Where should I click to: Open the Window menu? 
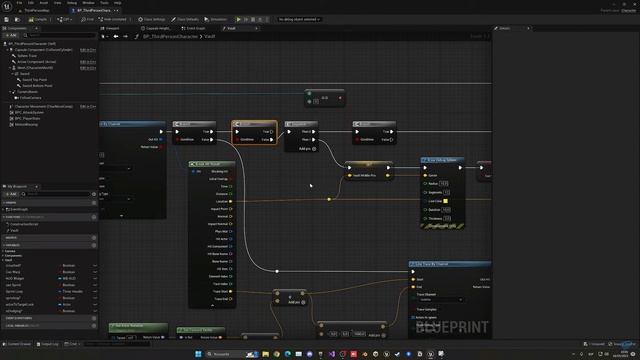(x=88, y=3)
